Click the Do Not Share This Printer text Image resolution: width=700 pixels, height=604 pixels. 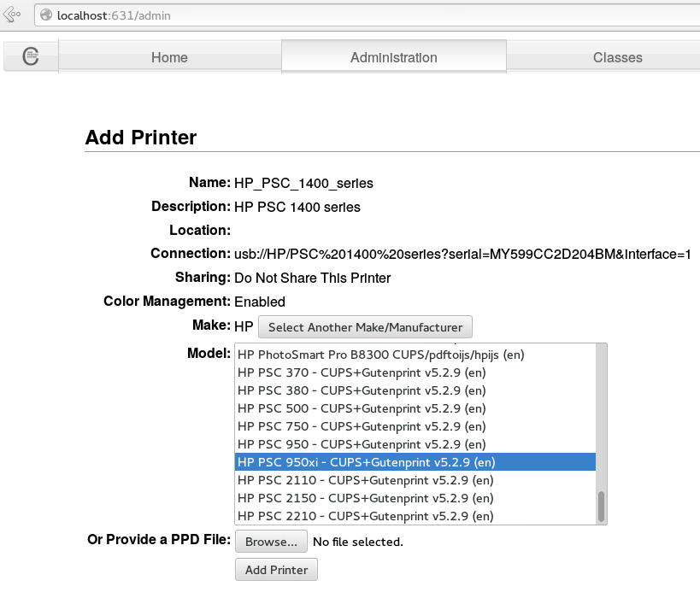click(313, 278)
